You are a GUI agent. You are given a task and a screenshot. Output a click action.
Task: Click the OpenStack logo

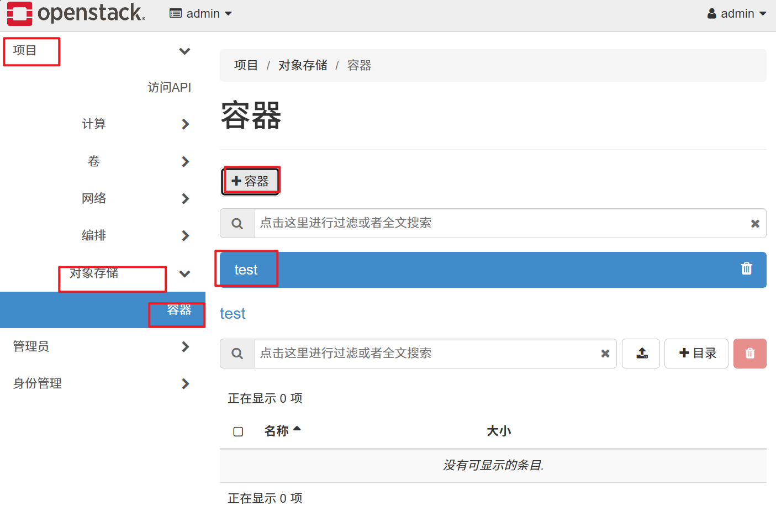(x=76, y=13)
